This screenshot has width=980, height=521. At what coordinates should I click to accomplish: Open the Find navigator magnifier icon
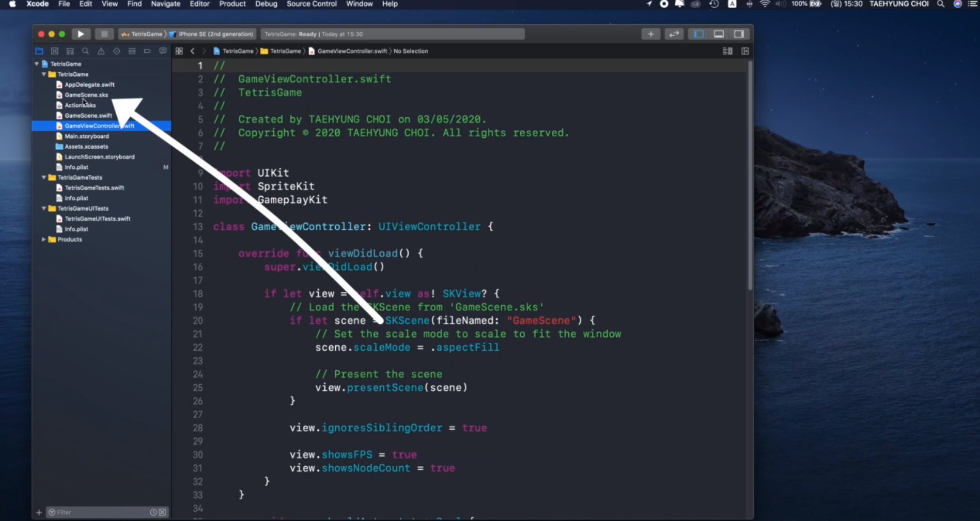[86, 51]
